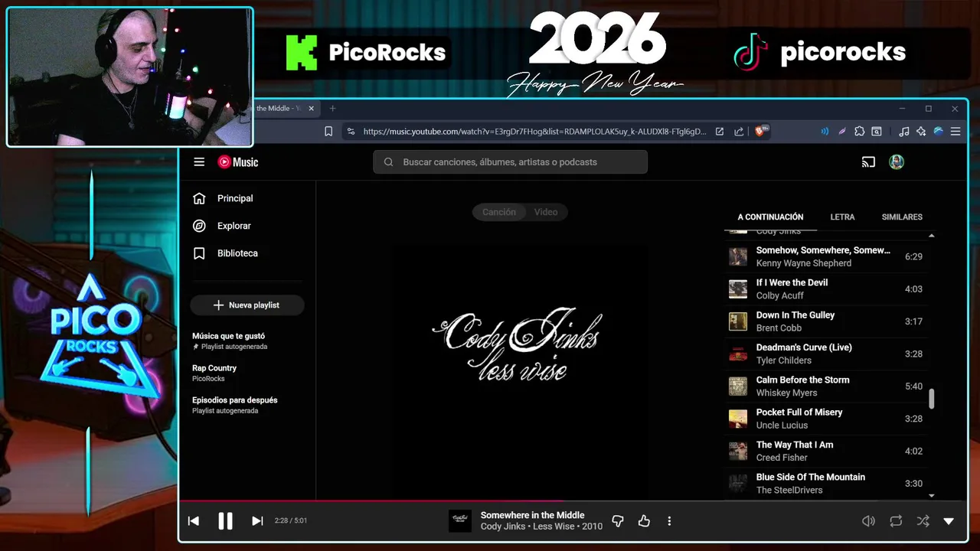Play The Way That I Am by Creed Fisher

click(x=825, y=452)
